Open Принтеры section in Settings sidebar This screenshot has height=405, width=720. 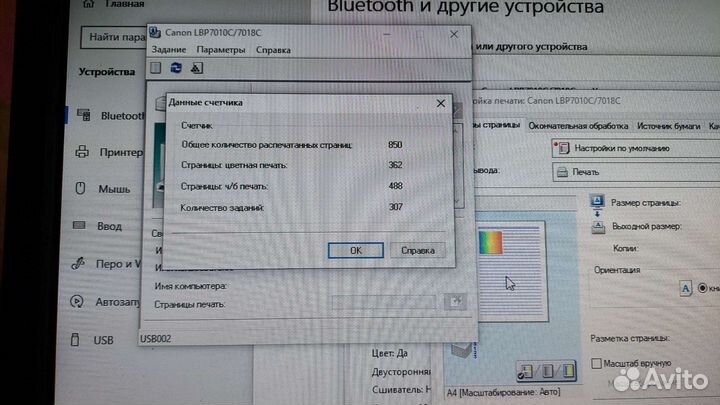click(109, 152)
